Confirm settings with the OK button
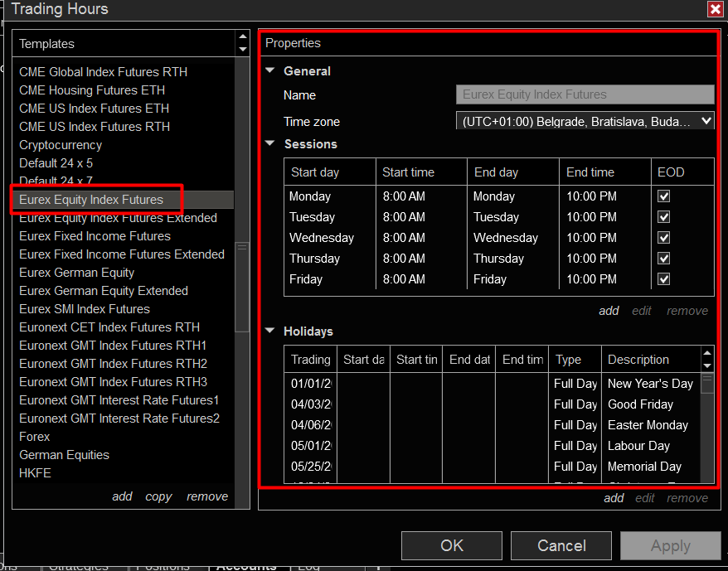 pyautogui.click(x=451, y=545)
